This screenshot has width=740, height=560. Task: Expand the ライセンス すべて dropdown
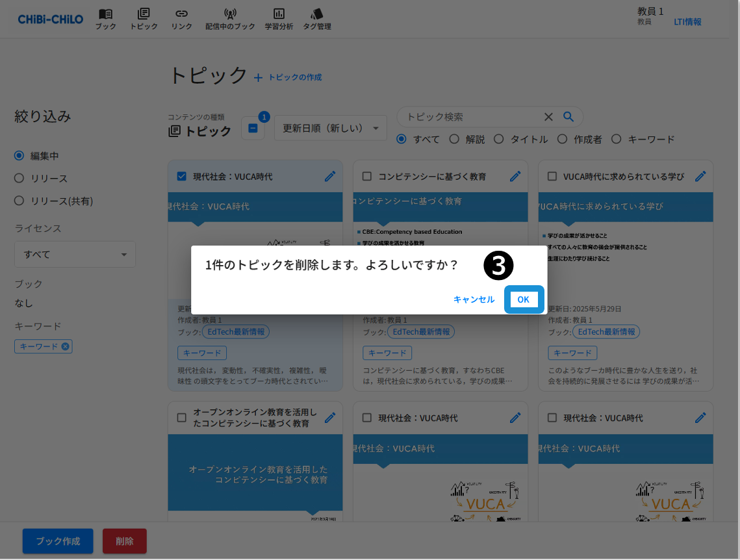pos(75,254)
